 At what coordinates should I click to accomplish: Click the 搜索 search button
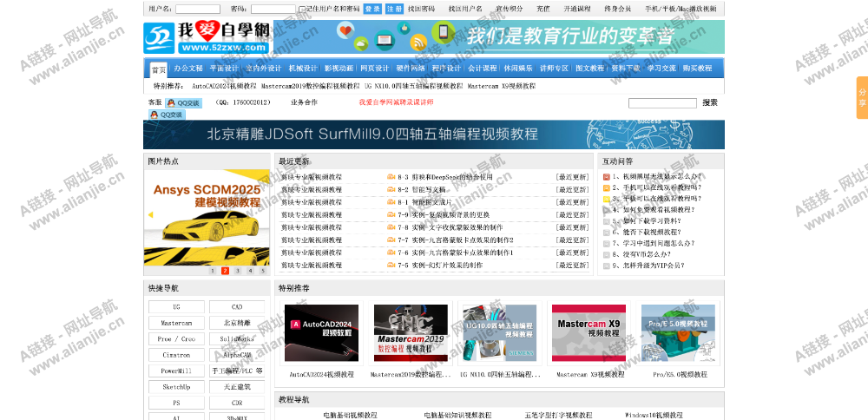710,103
